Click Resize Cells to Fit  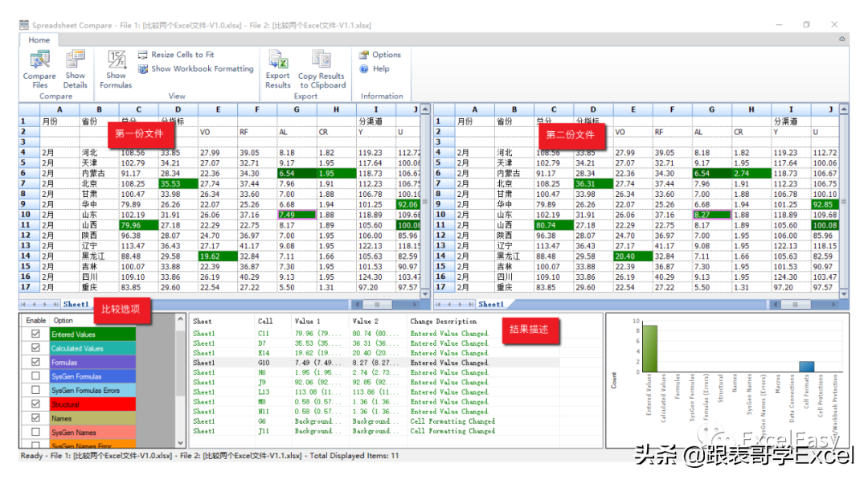coord(176,54)
